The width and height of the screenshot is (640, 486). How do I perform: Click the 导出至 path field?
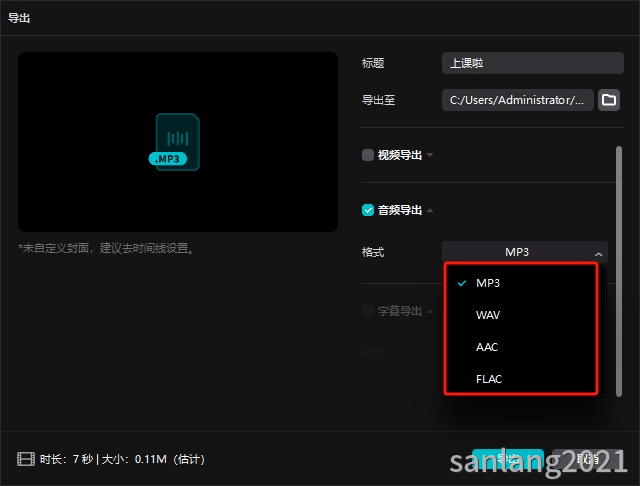click(518, 100)
